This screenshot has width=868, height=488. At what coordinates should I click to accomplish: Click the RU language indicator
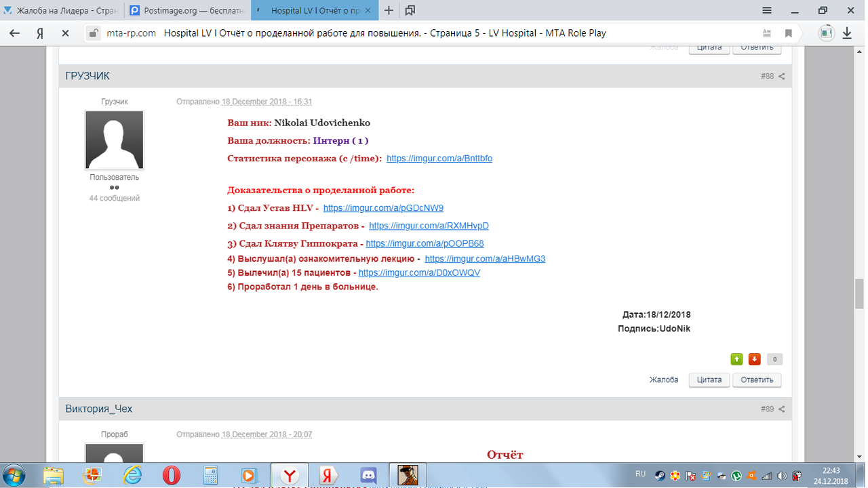[641, 473]
